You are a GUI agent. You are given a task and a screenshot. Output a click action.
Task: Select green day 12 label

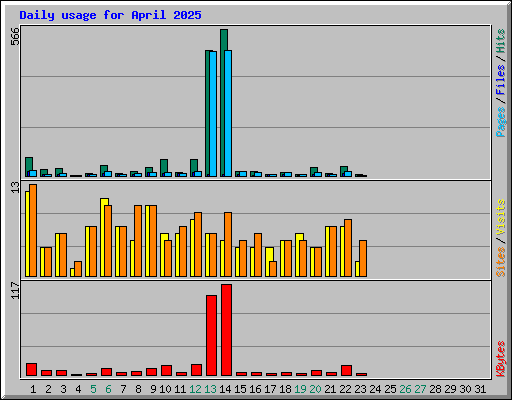tap(195, 389)
